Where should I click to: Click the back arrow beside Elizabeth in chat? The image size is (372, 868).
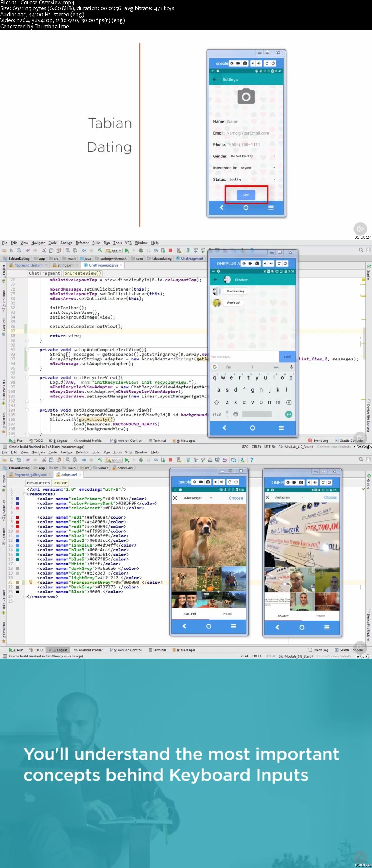click(x=215, y=280)
